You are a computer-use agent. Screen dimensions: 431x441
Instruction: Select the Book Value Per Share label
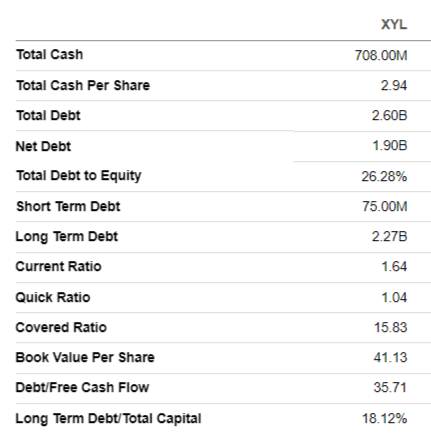[85, 357]
